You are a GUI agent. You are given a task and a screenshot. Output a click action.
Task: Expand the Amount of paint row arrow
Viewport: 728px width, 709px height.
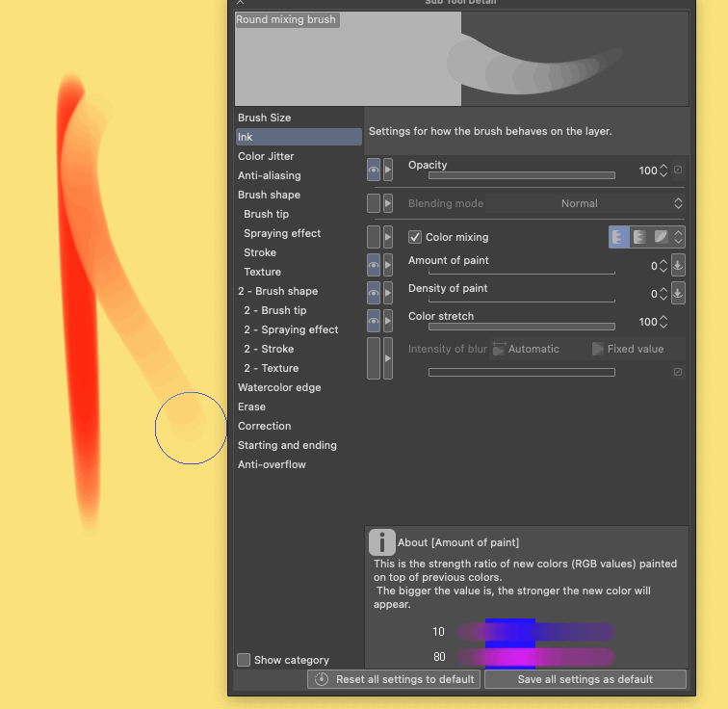[x=388, y=265]
